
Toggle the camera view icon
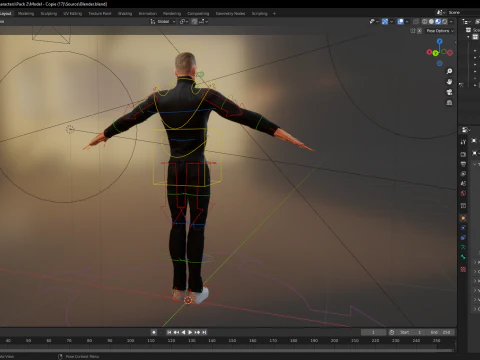449,92
